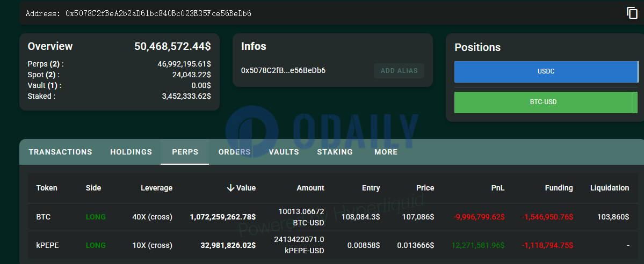
Task: Click the Price column header
Action: [425, 188]
